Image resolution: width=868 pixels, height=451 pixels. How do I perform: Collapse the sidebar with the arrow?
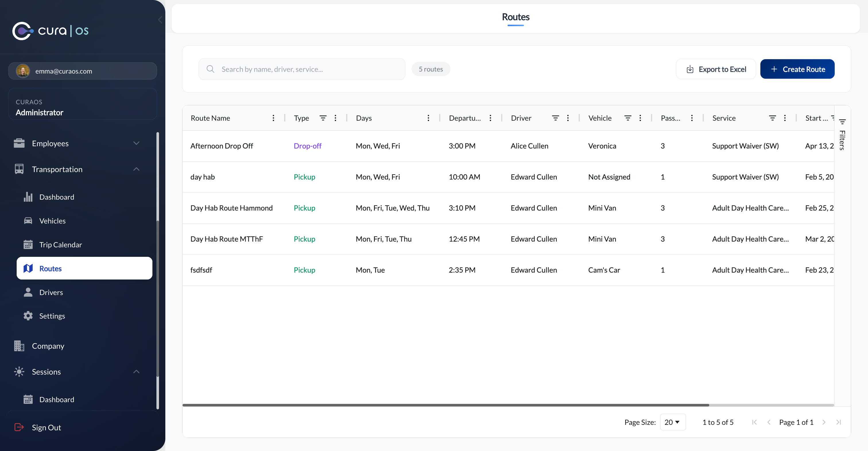160,20
